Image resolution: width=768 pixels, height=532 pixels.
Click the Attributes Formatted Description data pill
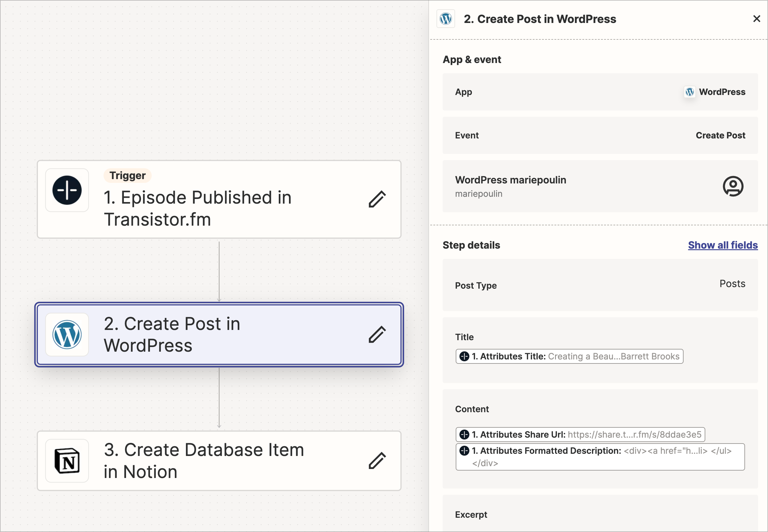(600, 457)
